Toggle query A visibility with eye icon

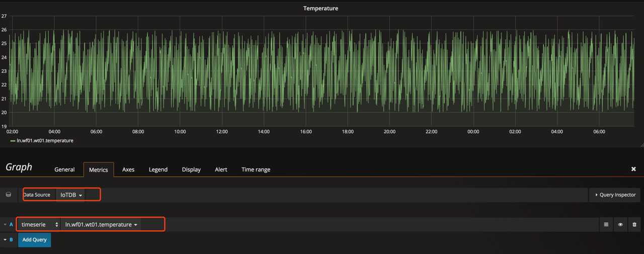point(620,225)
